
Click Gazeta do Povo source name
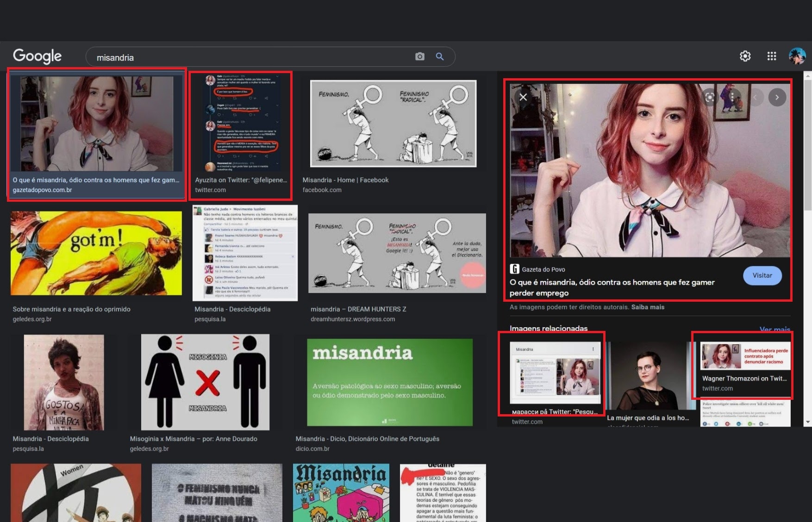click(x=543, y=269)
